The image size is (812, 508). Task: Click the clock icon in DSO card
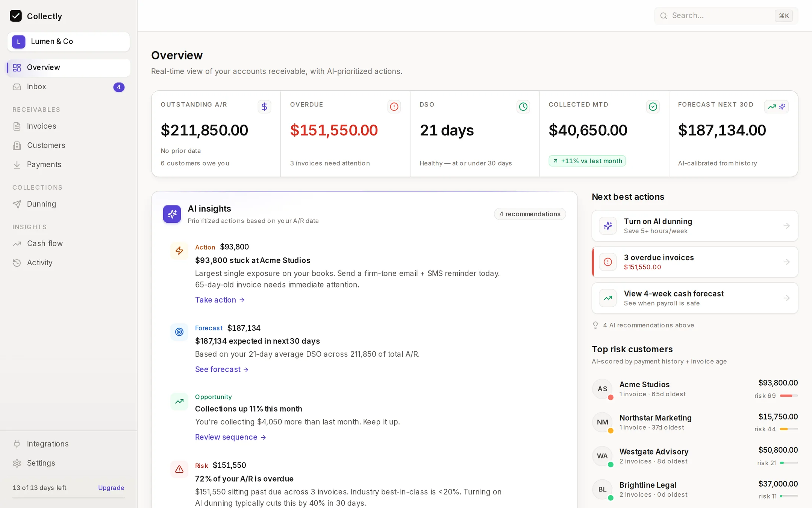pos(523,107)
